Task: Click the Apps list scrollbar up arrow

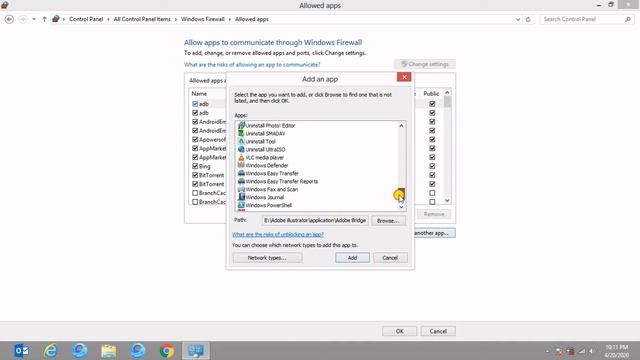Action: (401, 125)
